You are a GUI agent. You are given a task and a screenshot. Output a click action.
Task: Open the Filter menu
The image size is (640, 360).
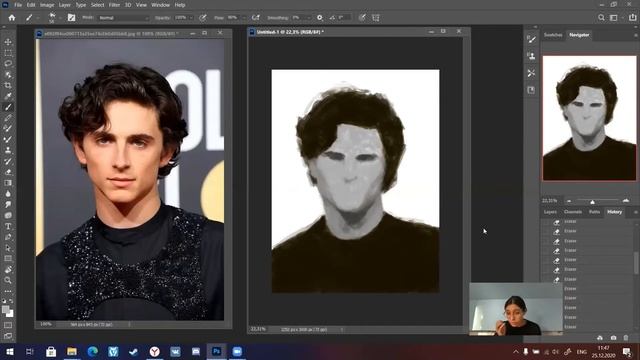(x=114, y=5)
